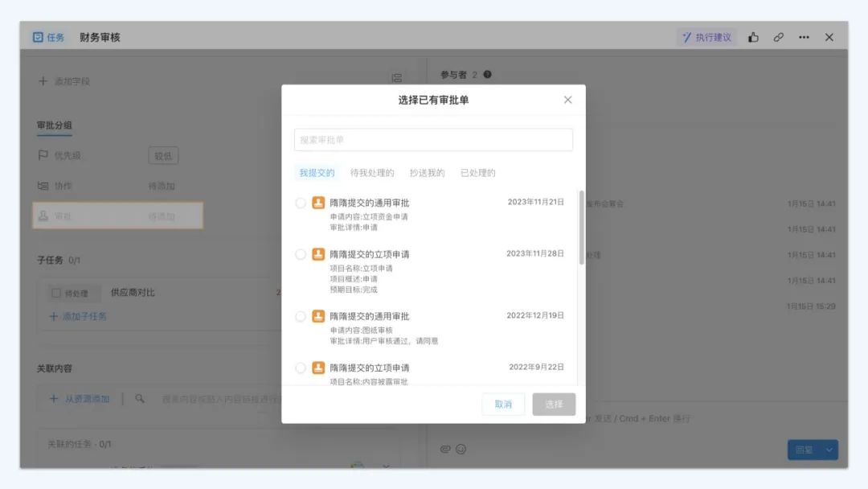Screen dimensions: 868x489
Task: Open the more options ellipsis menu
Action: (x=804, y=37)
